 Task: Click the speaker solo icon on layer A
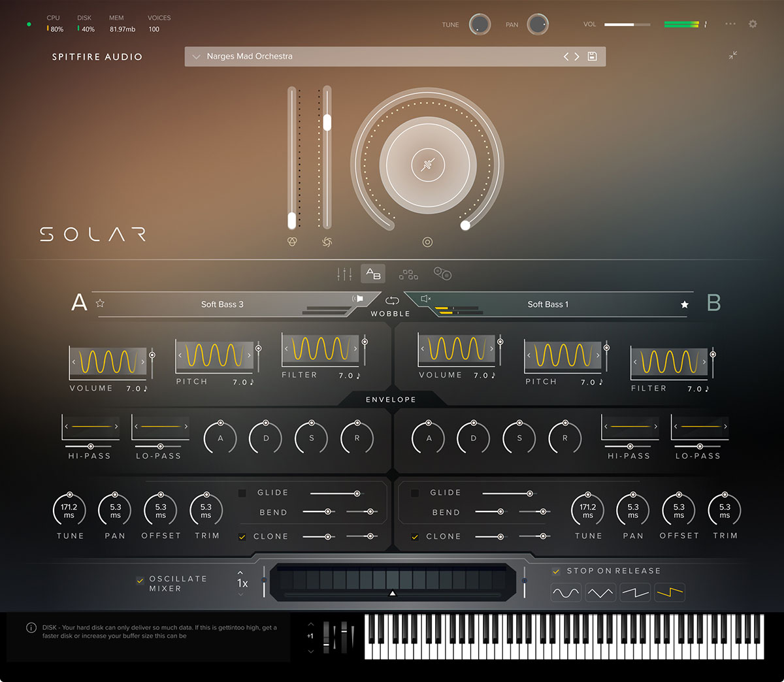pos(358,299)
